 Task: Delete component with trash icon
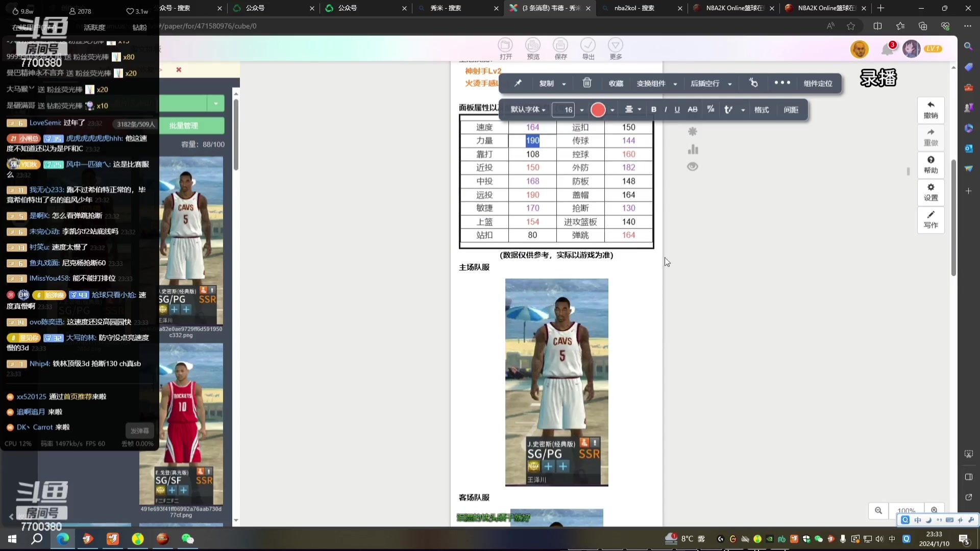[587, 83]
